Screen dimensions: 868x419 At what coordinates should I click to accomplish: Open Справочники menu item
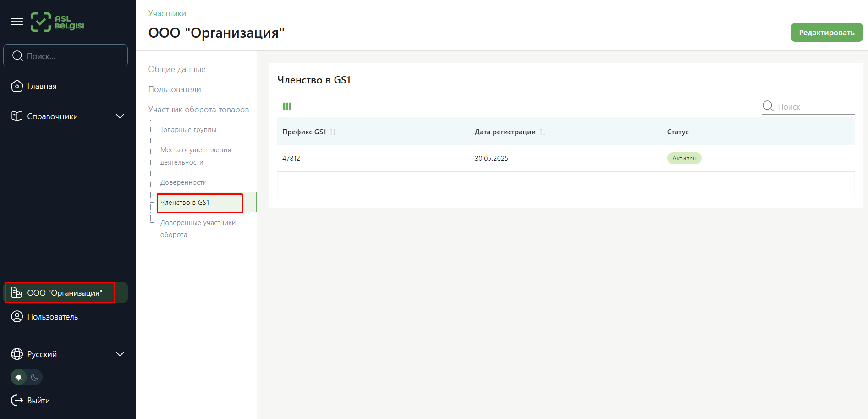click(x=68, y=116)
